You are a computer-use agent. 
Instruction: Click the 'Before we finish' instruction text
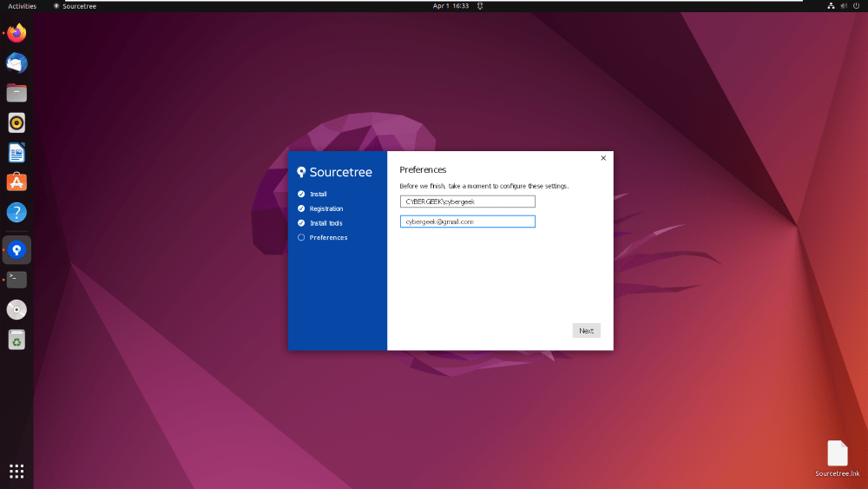(483, 186)
